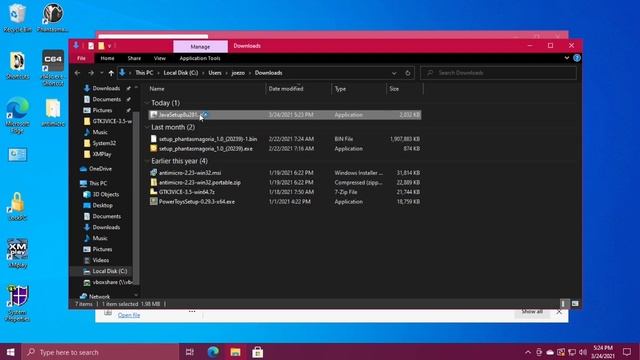
Task: Go up one folder level
Action: [111, 73]
